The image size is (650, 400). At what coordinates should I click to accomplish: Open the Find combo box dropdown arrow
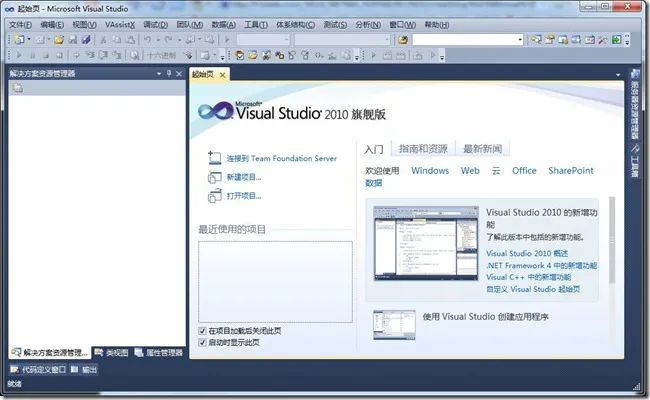tap(520, 40)
